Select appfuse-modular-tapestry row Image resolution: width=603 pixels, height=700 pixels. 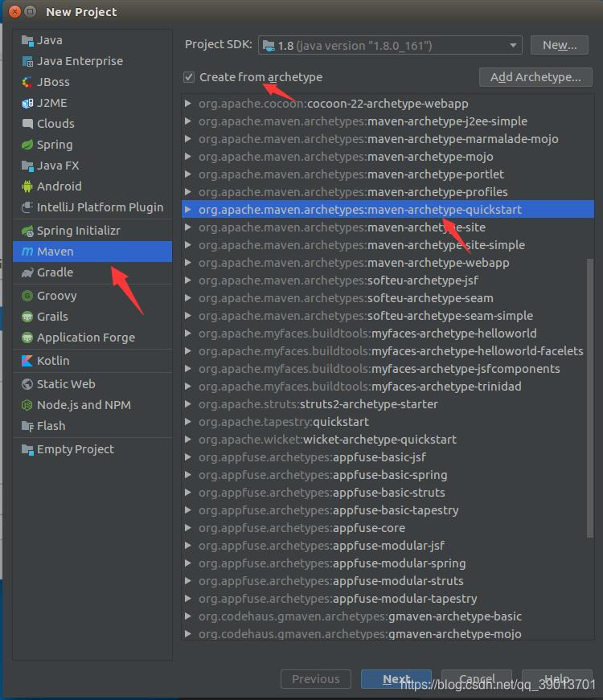(x=388, y=599)
